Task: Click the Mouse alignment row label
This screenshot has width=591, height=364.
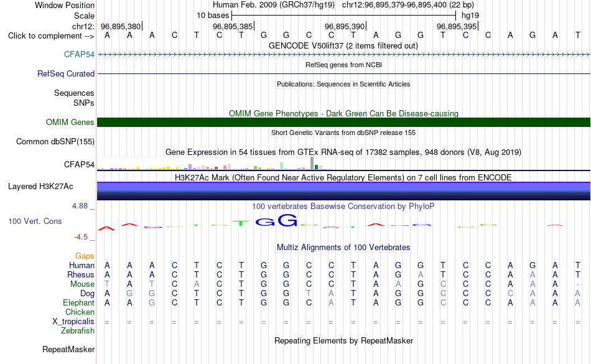Action: click(x=82, y=284)
